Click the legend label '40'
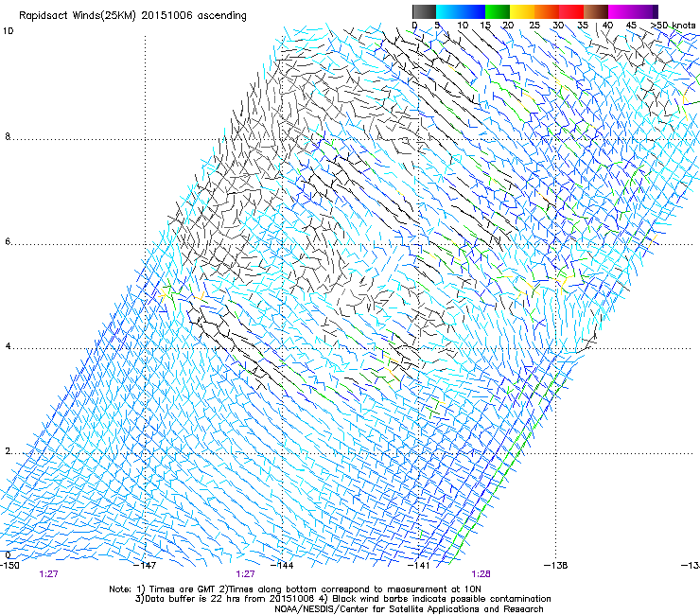700x615 pixels. click(x=607, y=26)
